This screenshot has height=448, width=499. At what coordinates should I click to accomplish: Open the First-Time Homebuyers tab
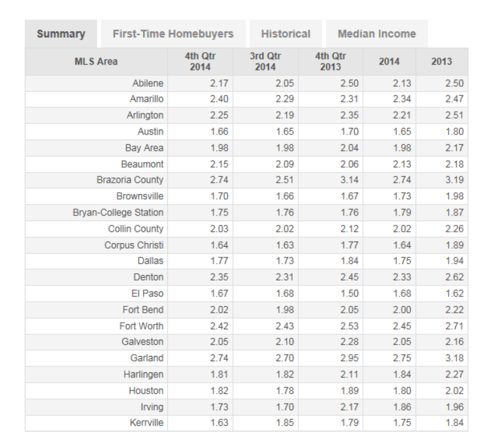173,34
